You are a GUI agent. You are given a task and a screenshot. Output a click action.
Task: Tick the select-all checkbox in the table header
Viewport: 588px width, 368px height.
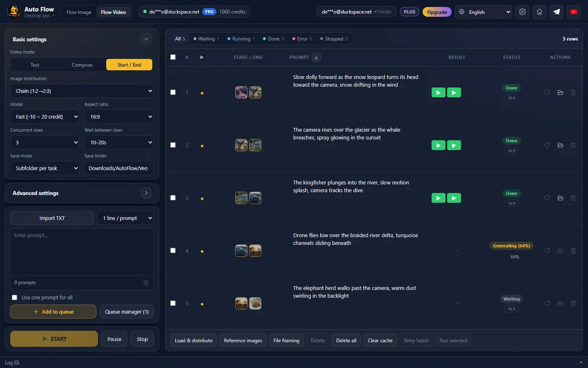[173, 57]
